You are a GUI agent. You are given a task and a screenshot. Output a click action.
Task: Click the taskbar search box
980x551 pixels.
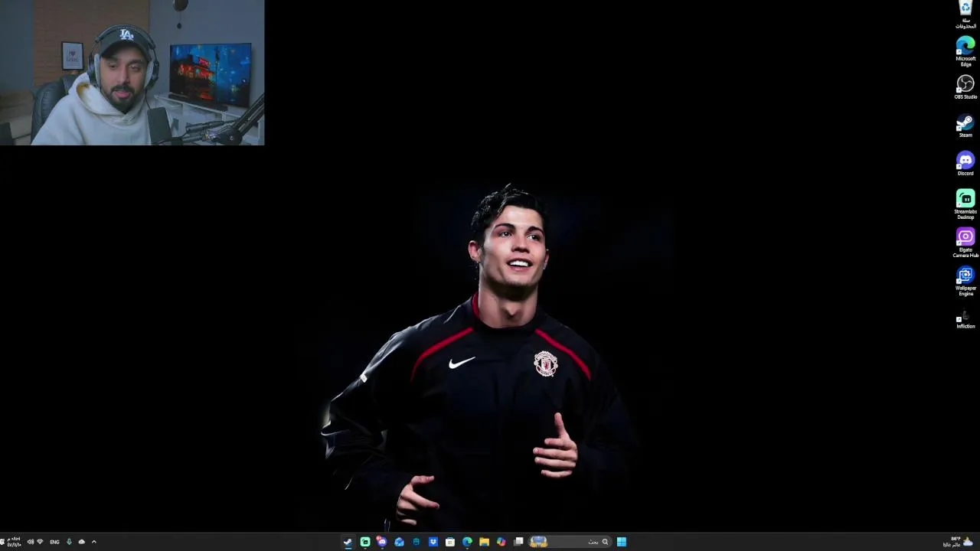[x=570, y=542]
